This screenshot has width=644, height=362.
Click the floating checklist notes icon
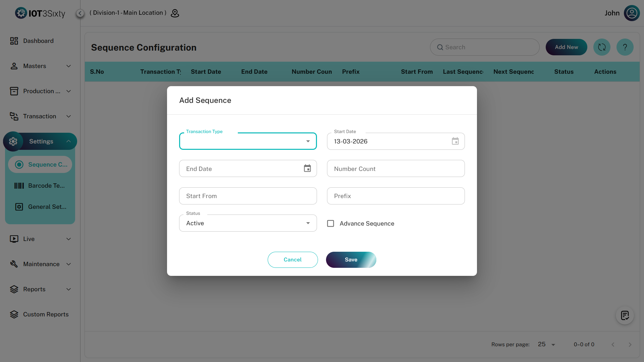pos(625,315)
